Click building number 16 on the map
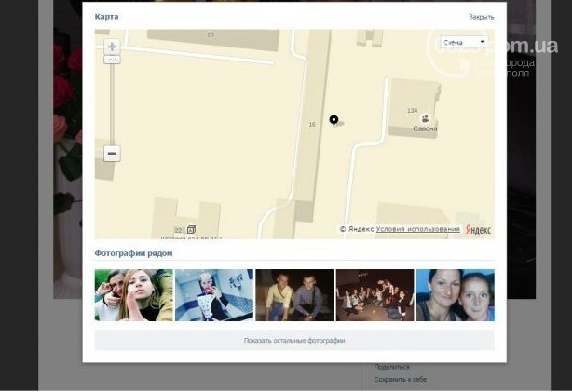 (311, 124)
